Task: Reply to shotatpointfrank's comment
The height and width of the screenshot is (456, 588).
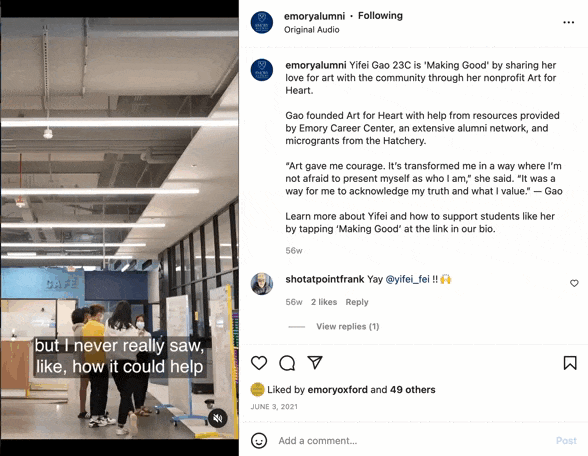Action: tap(357, 302)
